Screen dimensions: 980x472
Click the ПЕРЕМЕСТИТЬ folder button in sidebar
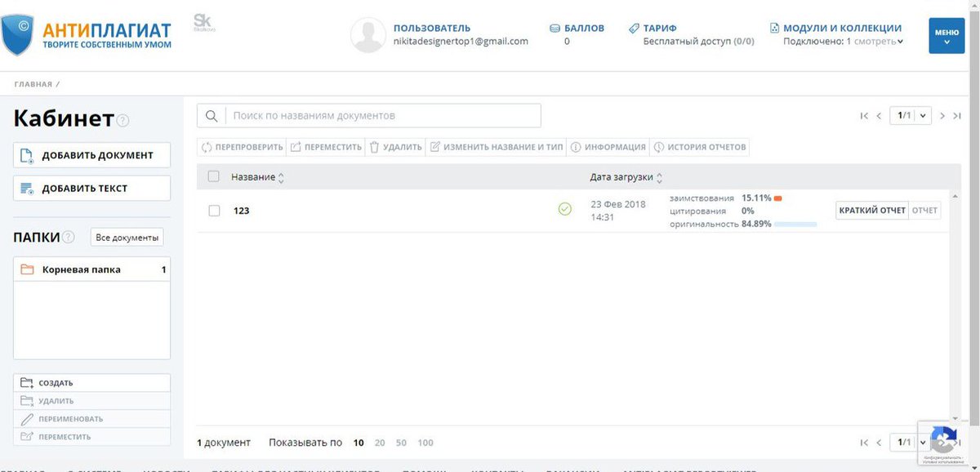91,437
